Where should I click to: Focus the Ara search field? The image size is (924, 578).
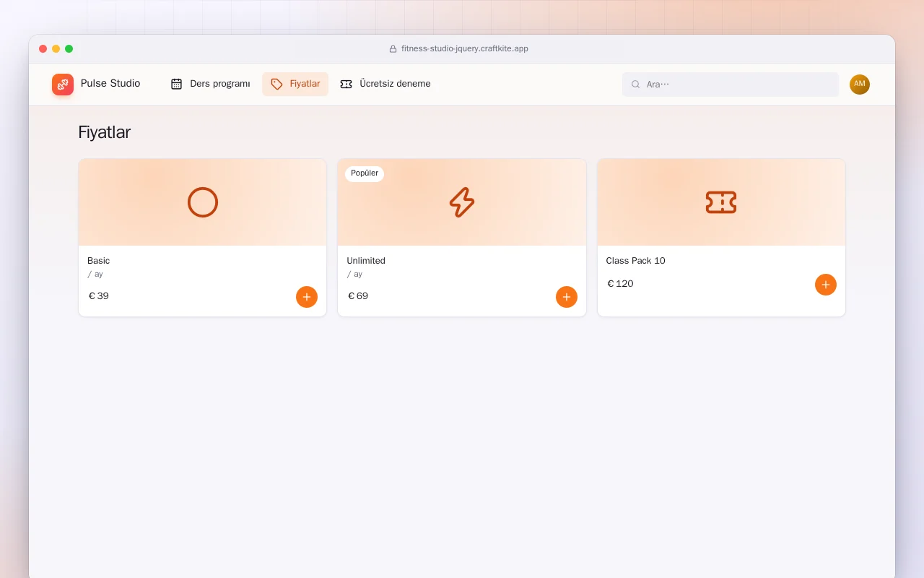coord(731,85)
